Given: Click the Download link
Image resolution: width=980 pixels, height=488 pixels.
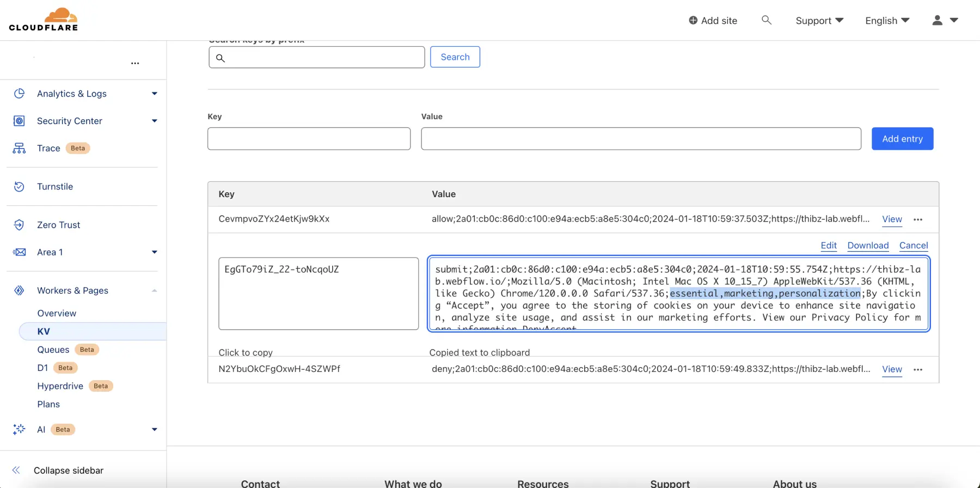Looking at the screenshot, I should coord(868,246).
